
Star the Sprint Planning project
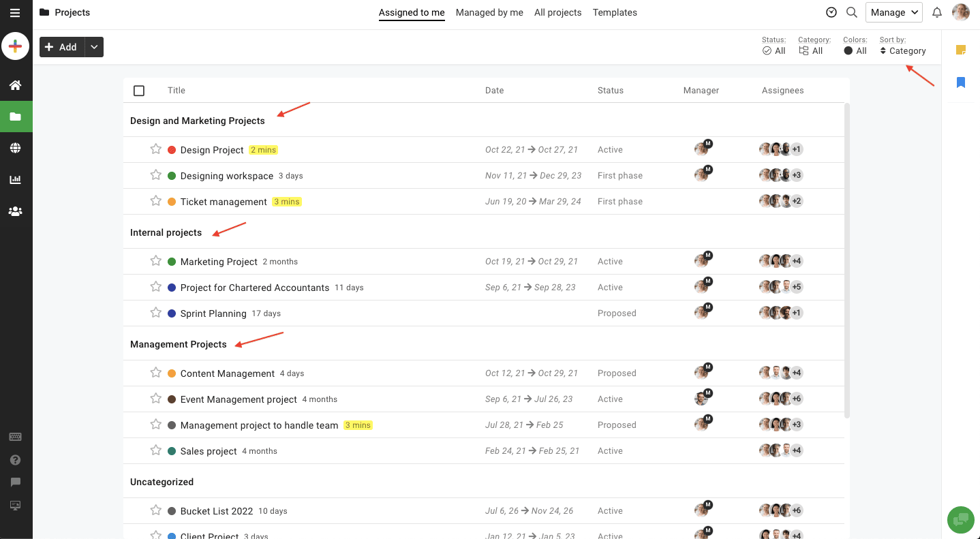click(x=155, y=313)
